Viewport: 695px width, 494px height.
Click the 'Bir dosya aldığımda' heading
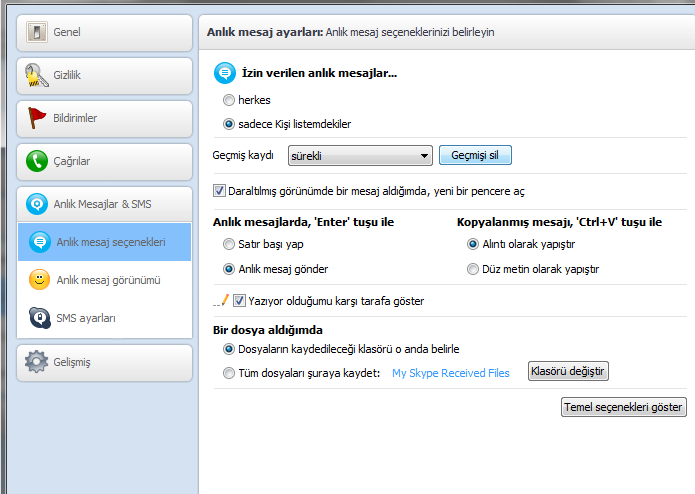[268, 330]
